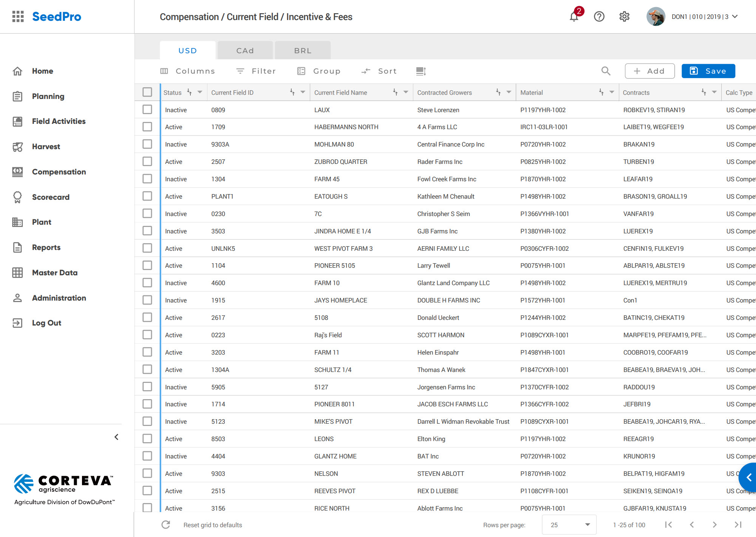This screenshot has height=537, width=756.
Task: Click the reset grid refresh icon
Action: pyautogui.click(x=165, y=525)
